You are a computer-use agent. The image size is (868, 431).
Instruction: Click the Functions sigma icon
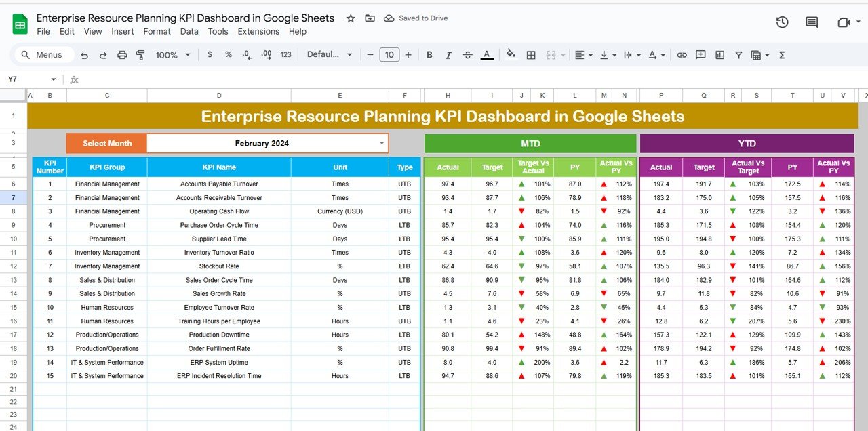click(782, 55)
